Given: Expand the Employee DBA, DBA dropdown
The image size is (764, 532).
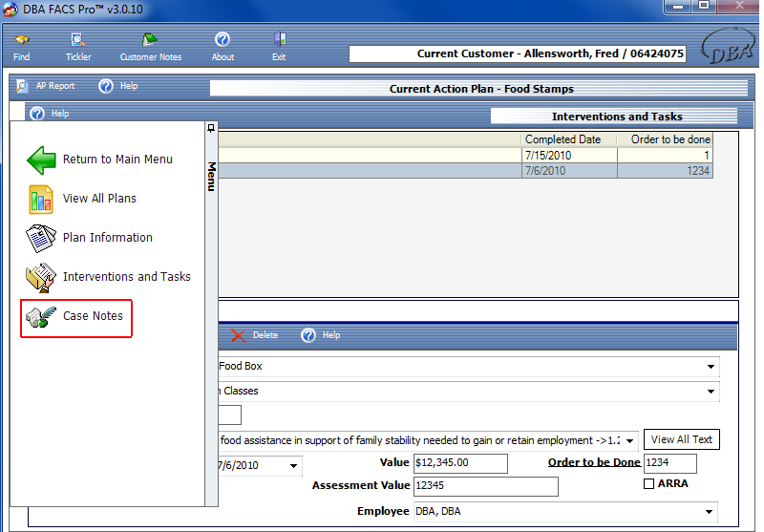Looking at the screenshot, I should tap(709, 512).
